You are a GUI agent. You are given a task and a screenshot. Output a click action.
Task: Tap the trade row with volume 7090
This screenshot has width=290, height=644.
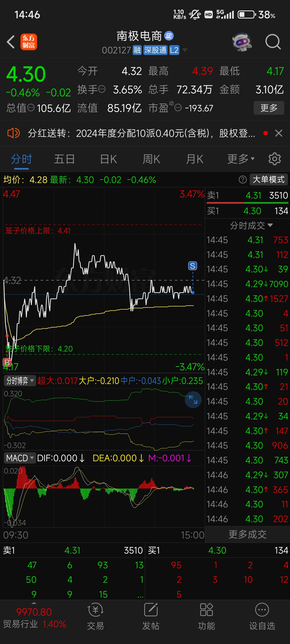click(x=247, y=284)
